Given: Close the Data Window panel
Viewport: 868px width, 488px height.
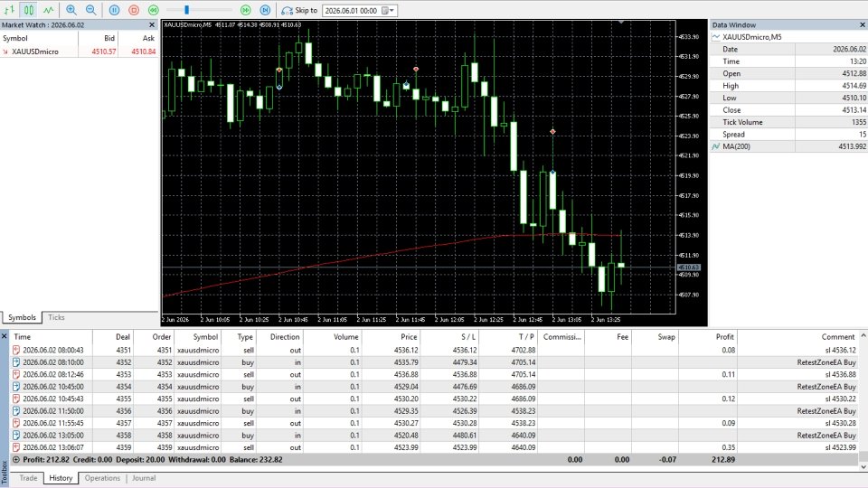Looking at the screenshot, I should (x=862, y=25).
